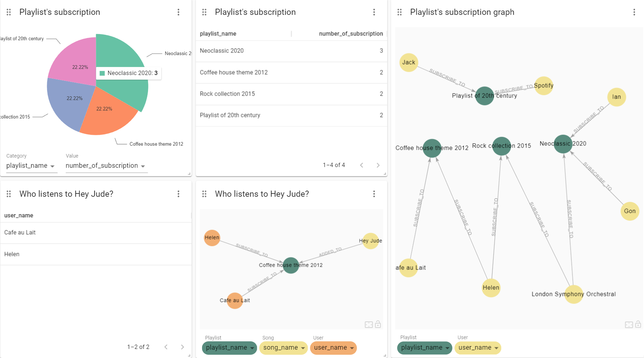Viewport: 644px width, 358px height.
Task: Click the drag handle on the Hey Jude table panel
Action: tap(8, 194)
